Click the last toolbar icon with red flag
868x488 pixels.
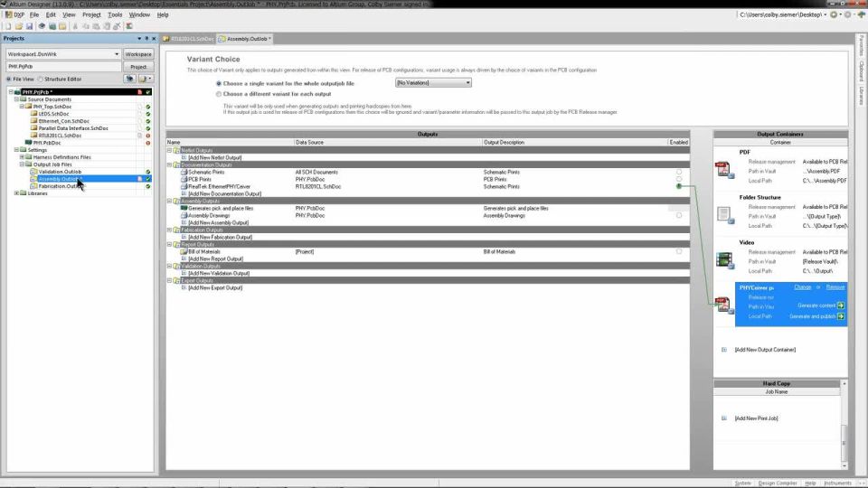(x=129, y=26)
